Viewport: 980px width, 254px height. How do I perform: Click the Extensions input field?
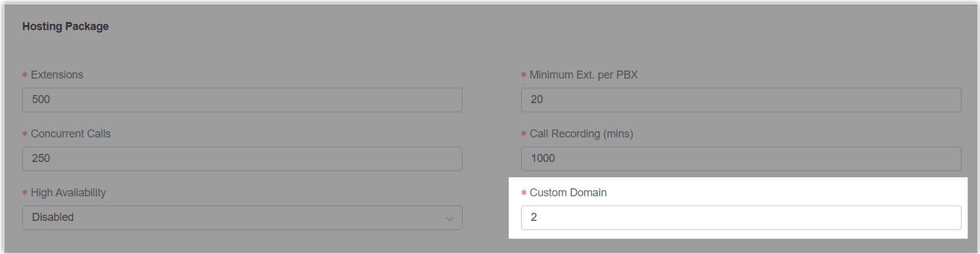[242, 99]
